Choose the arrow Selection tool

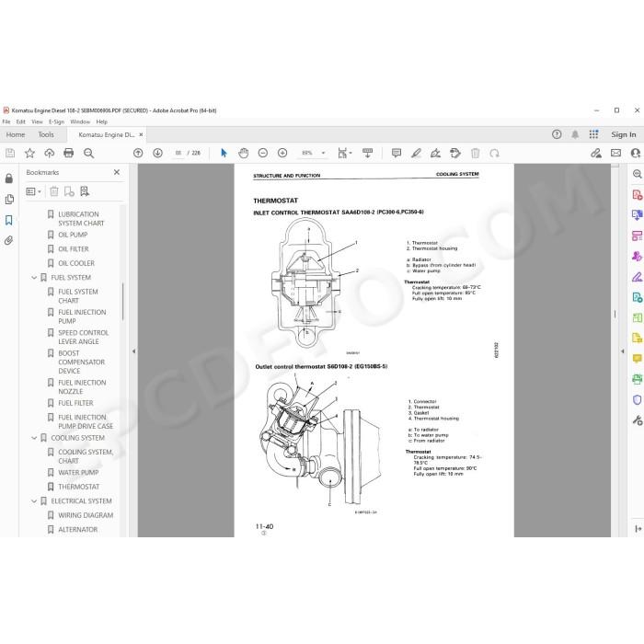point(224,154)
